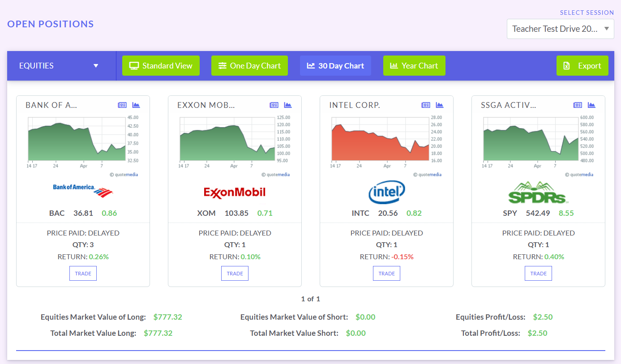The height and width of the screenshot is (364, 621).
Task: Click XOM price 103.85
Action: [x=236, y=213]
